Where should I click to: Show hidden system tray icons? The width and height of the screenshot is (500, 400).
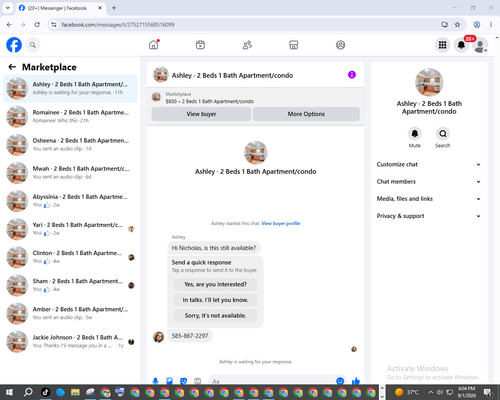[x=430, y=392]
